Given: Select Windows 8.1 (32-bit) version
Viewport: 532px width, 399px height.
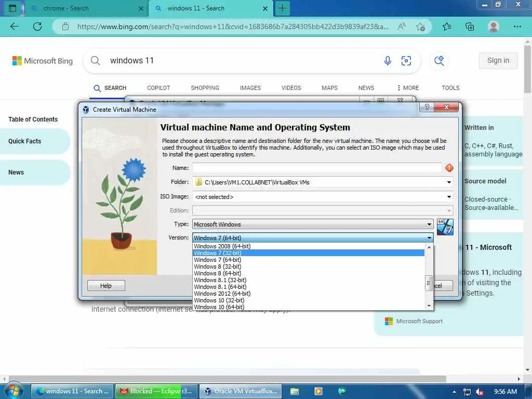Looking at the screenshot, I should click(x=309, y=280).
